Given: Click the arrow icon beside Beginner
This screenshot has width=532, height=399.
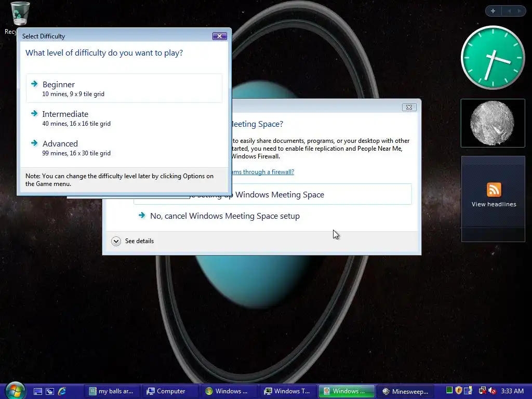Looking at the screenshot, I should [x=34, y=84].
